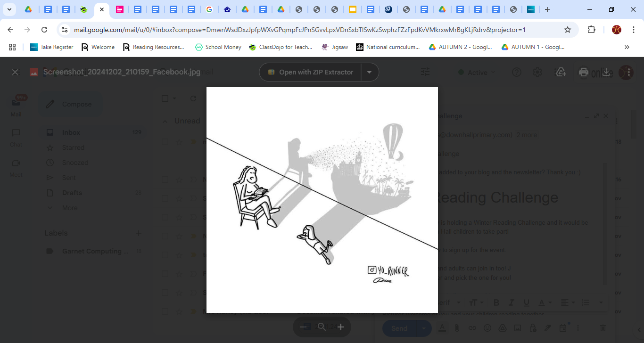Open the AUTUMN 1 Drive bookmark
The image size is (644, 343).
coord(533,47)
